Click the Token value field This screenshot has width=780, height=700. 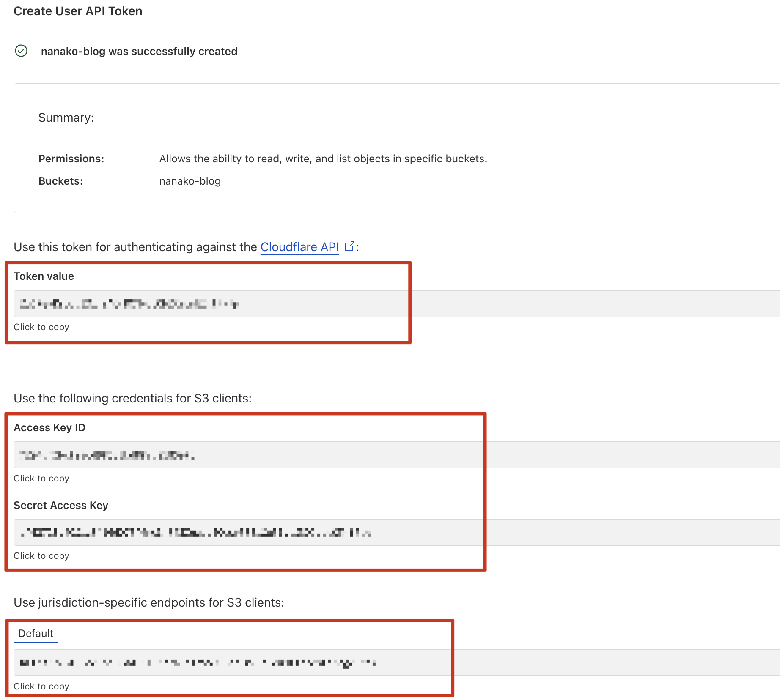coord(211,304)
